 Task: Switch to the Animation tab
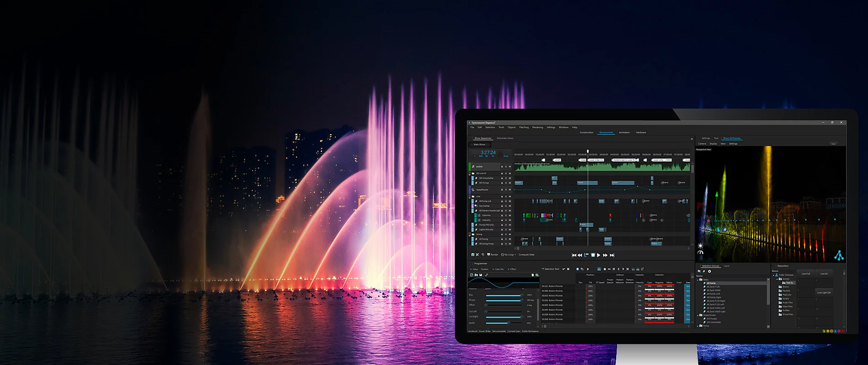click(x=624, y=132)
